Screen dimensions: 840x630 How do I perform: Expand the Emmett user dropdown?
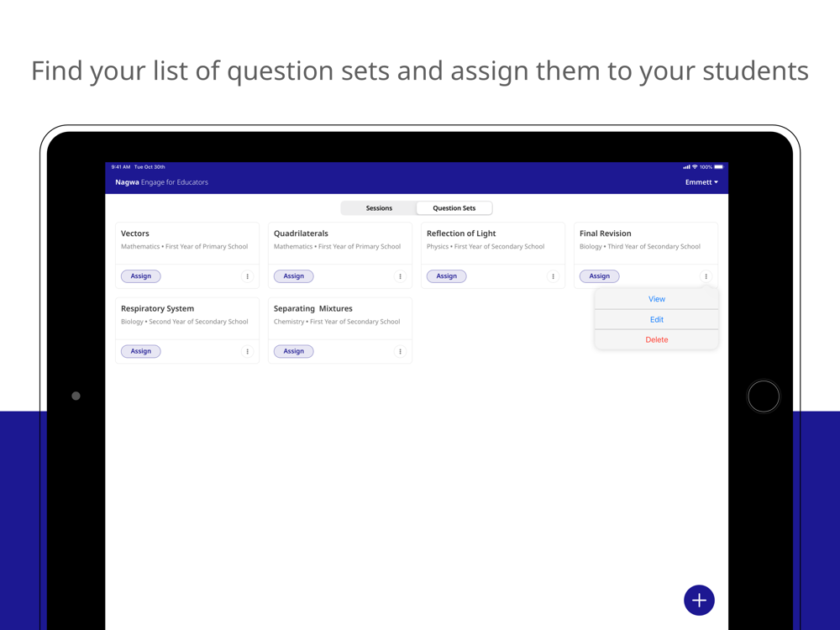point(701,182)
